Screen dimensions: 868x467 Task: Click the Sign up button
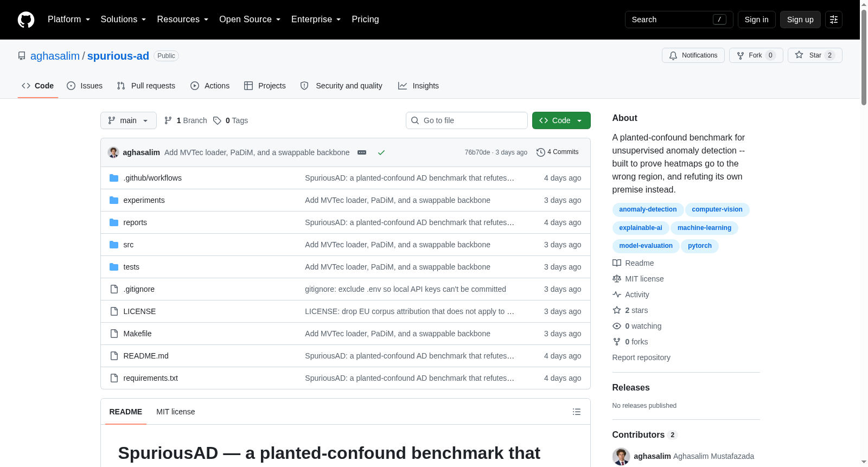point(800,20)
